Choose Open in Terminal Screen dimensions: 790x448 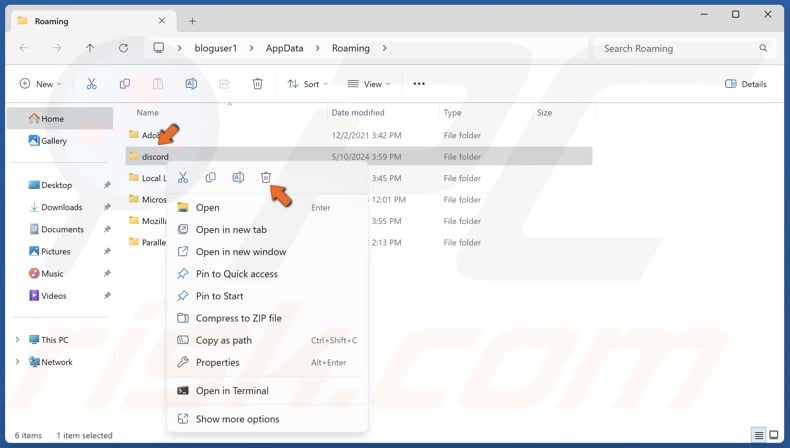point(267,391)
